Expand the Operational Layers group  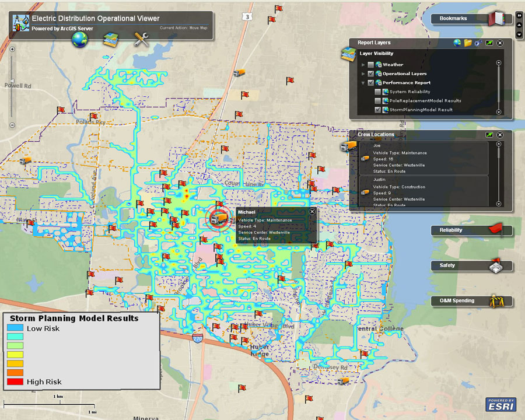coord(363,73)
